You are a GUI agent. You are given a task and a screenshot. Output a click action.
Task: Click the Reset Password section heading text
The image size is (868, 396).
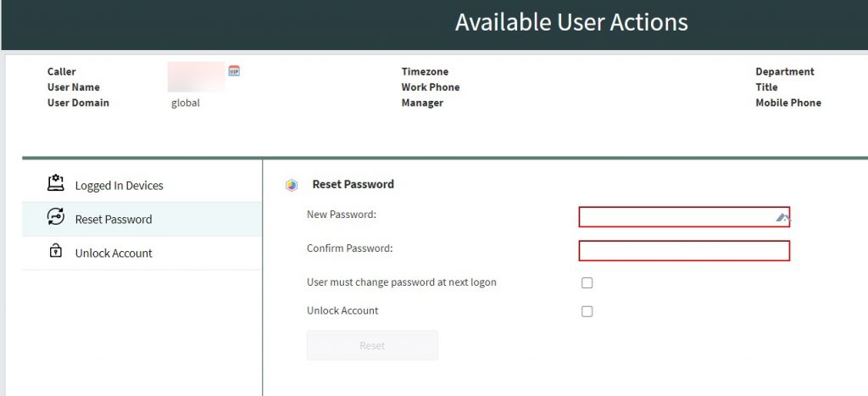(353, 184)
